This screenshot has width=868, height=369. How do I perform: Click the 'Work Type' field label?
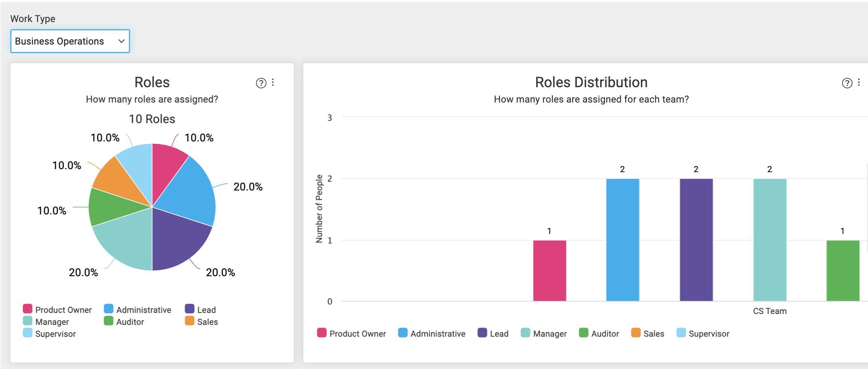click(x=33, y=19)
